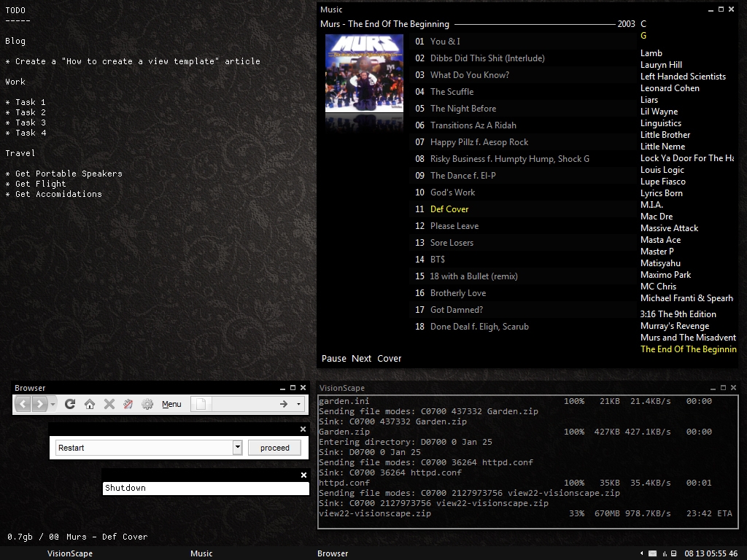747x560 pixels.
Task: Click the now playing text Murs - Def Cover
Action: pos(107,537)
